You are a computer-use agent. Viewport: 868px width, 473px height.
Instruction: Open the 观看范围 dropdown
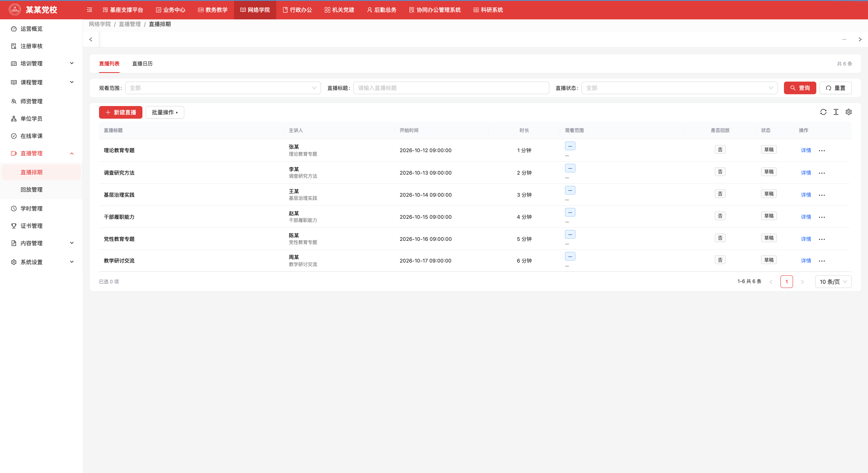(223, 88)
